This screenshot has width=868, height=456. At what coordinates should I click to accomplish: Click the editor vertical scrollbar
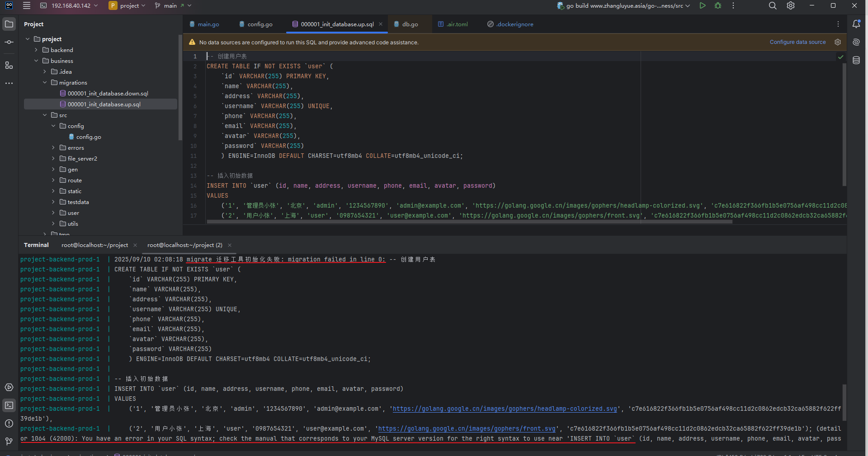(x=844, y=124)
